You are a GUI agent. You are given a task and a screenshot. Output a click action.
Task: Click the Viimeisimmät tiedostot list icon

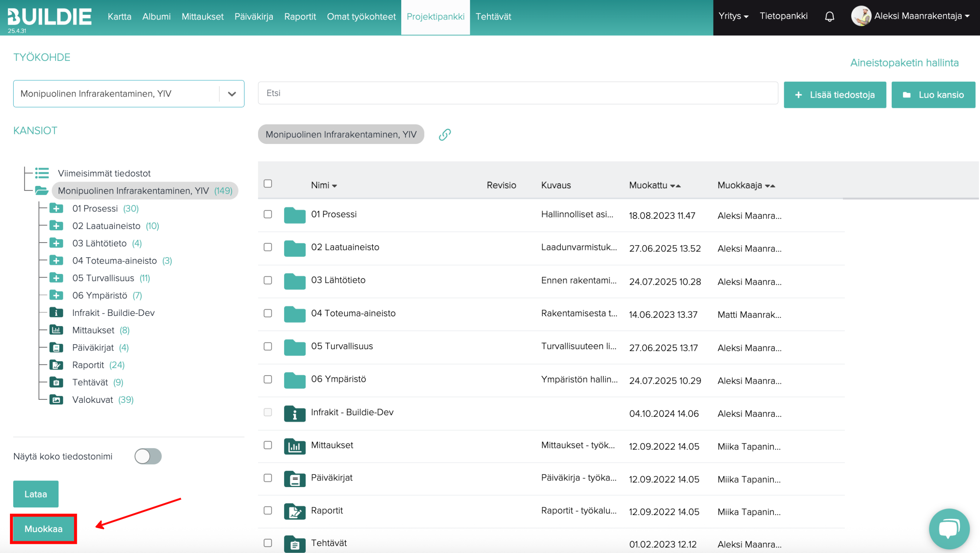pos(42,173)
